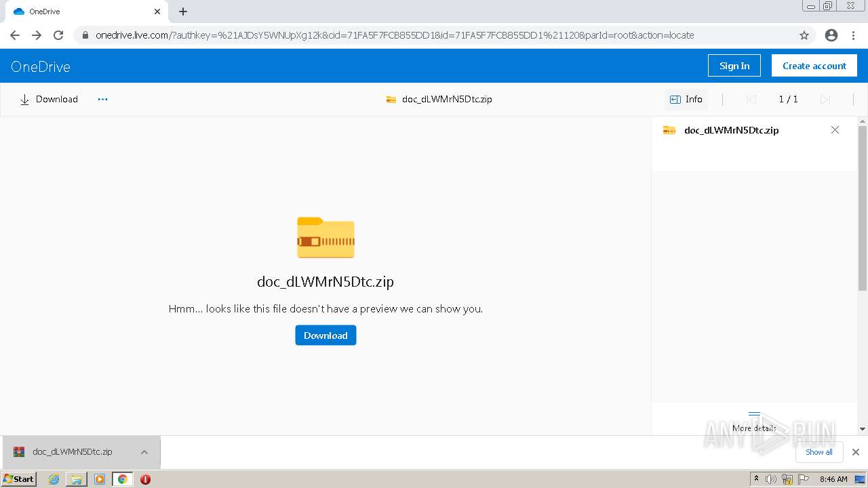Click the page scrollbar down arrow
The width and height of the screenshot is (868, 488).
(863, 428)
